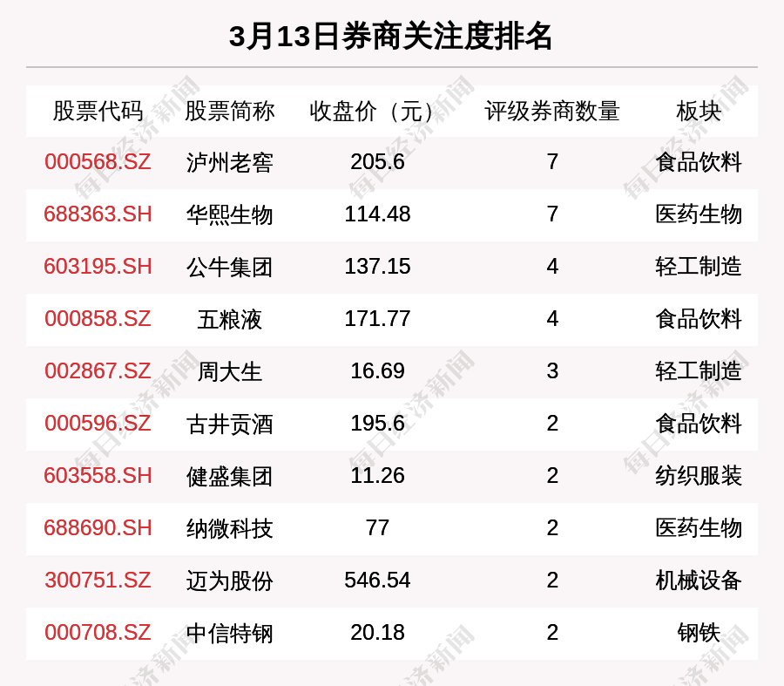Click closing price 137.15
The image size is (784, 686).
(x=377, y=267)
